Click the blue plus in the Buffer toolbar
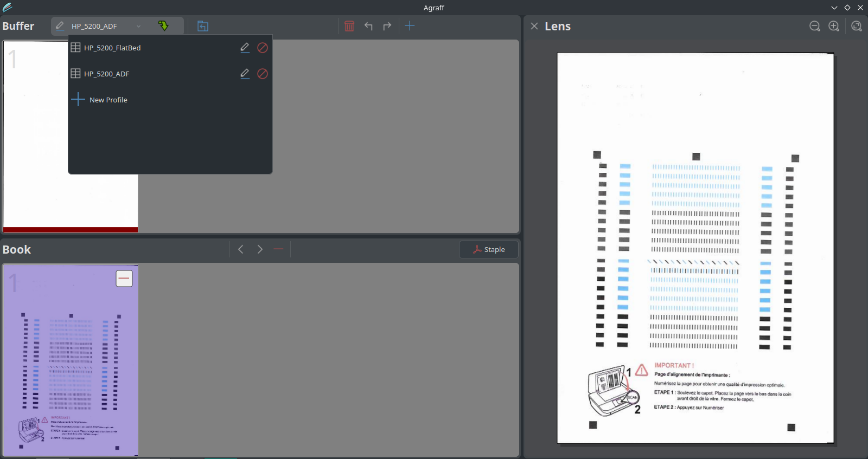Screen dimensions: 868x459 [410, 26]
